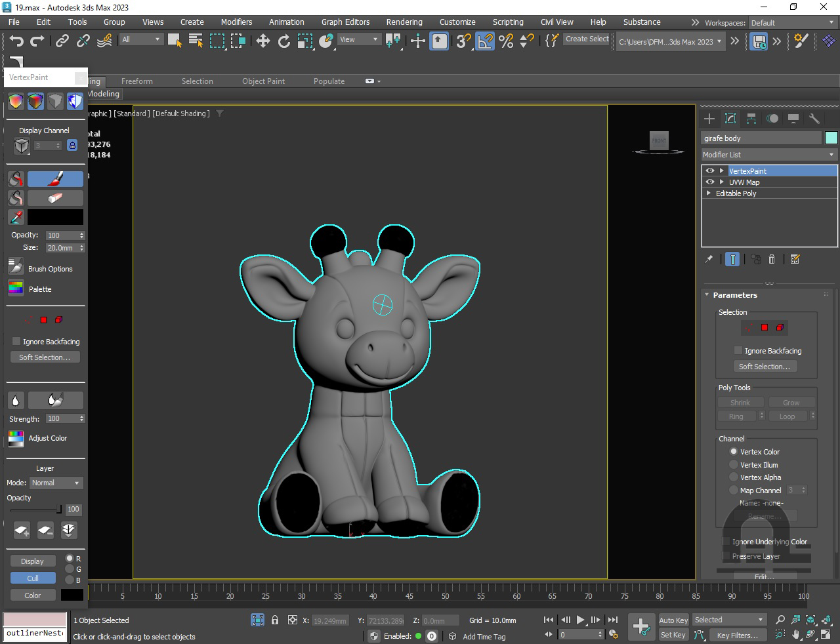
Task: Click the Adjust Color button
Action: tap(16, 438)
